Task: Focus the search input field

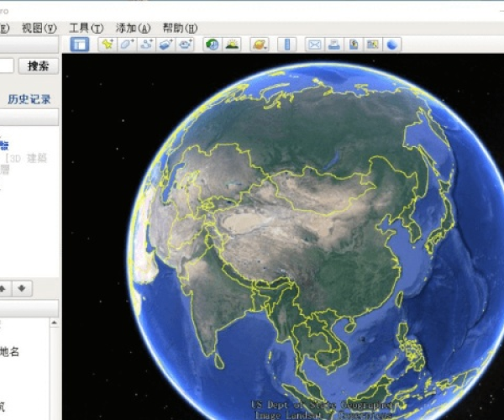Action: pos(7,66)
